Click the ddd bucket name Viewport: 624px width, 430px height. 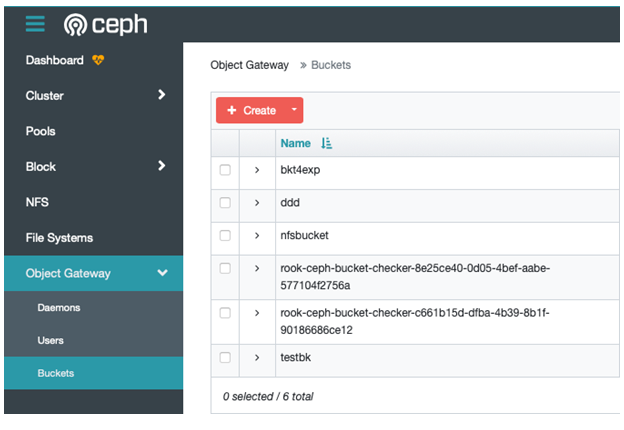290,203
